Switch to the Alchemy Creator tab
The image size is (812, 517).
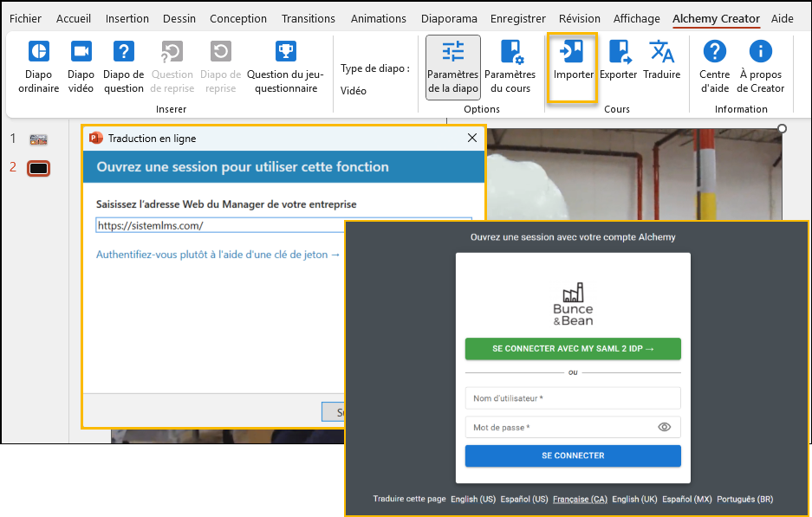coord(716,18)
